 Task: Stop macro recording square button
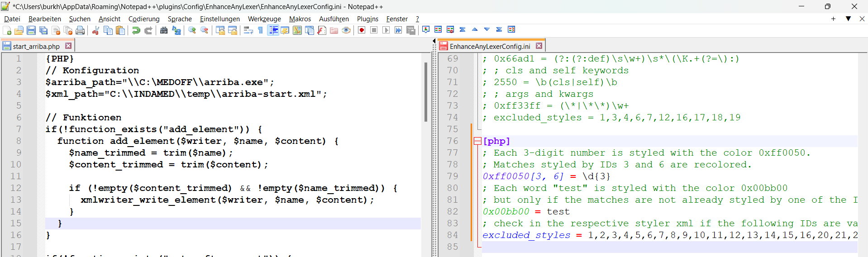coord(374,30)
